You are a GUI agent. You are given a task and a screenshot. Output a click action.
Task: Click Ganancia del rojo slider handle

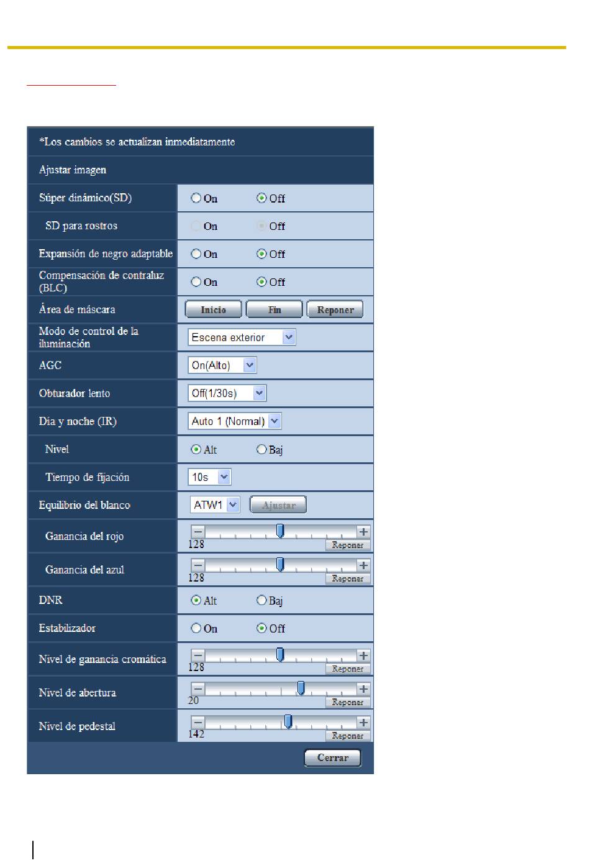click(280, 531)
